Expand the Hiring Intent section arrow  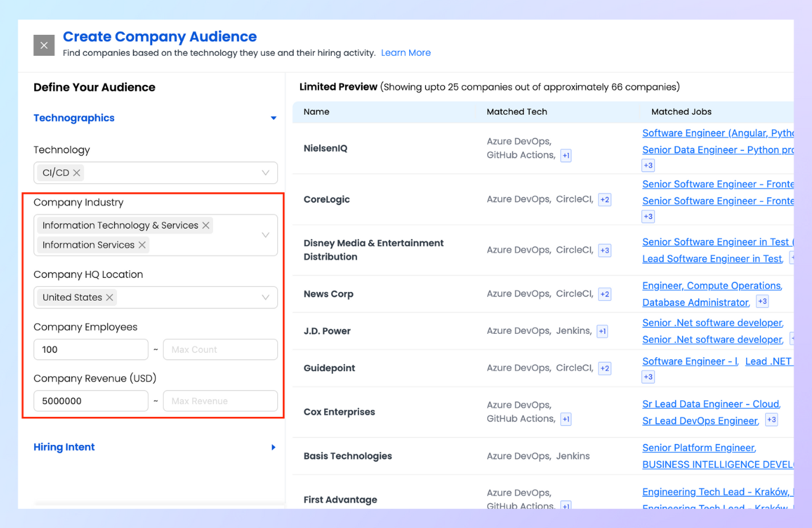pyautogui.click(x=273, y=447)
